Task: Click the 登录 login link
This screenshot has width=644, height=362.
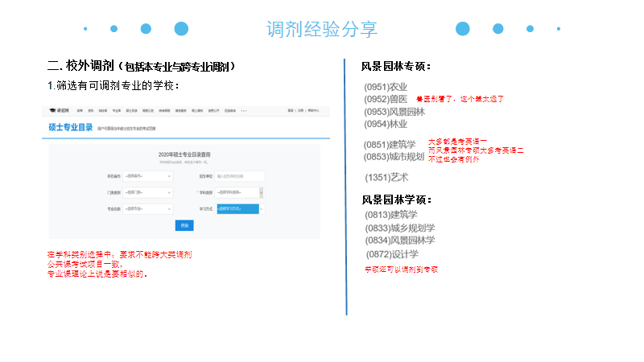Action: [x=291, y=109]
